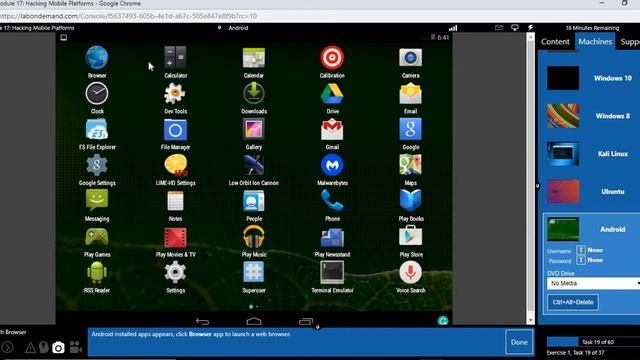
Task: Select the Android machine thumbnail
Action: point(563,229)
